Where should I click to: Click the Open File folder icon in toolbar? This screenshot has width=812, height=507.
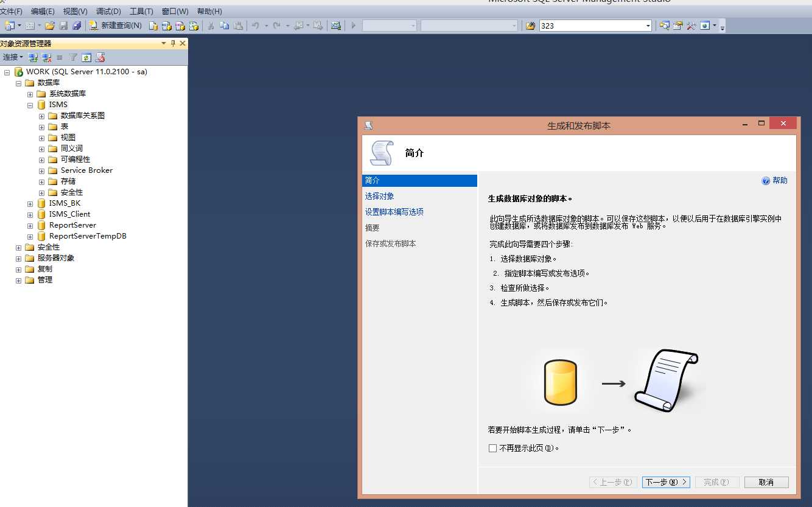click(x=50, y=26)
